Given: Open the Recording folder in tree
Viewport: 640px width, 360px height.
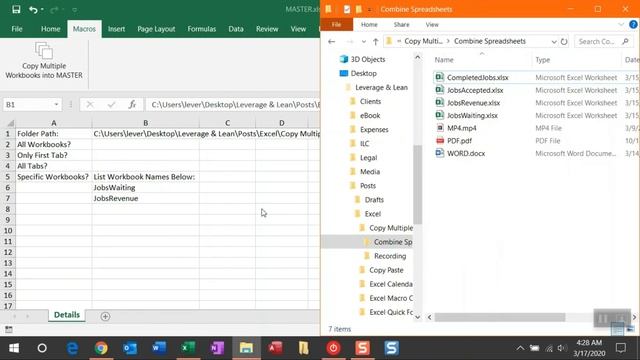Looking at the screenshot, I should click(390, 256).
